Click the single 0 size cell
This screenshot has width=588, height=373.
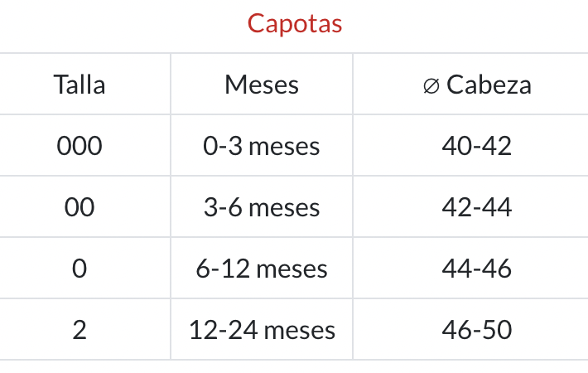[80, 269]
